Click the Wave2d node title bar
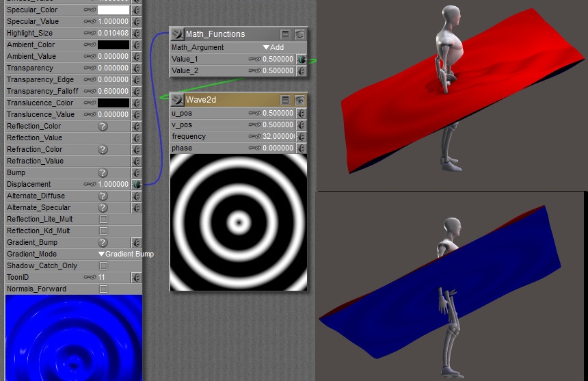Image resolution: width=588 pixels, height=381 pixels. tap(239, 100)
